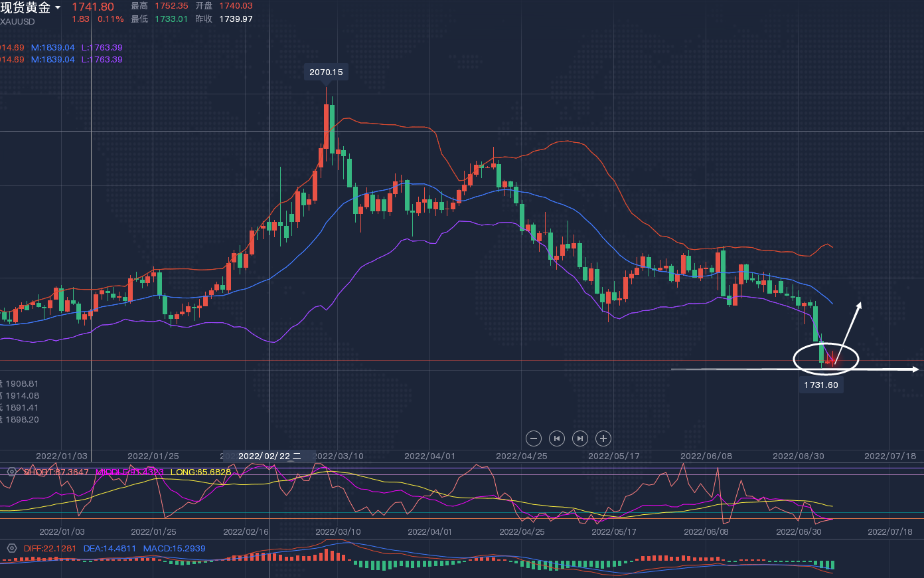Select the highlighted 2022/02/22 crosshair date
The image size is (924, 578).
(x=269, y=456)
